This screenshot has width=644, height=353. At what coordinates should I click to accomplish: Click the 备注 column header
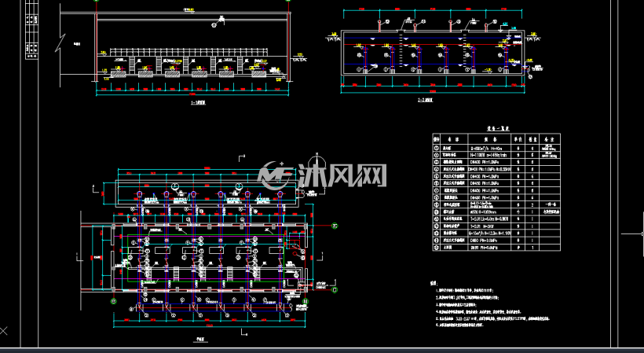[550, 139]
